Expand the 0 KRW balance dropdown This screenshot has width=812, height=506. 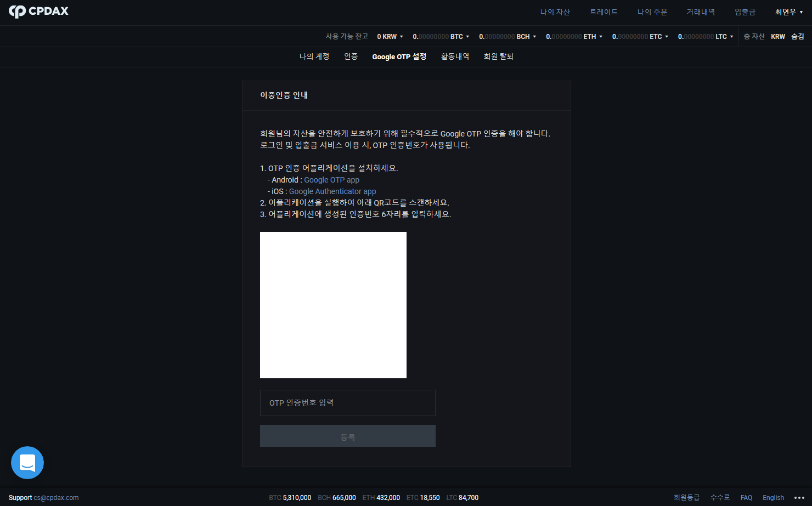point(390,37)
